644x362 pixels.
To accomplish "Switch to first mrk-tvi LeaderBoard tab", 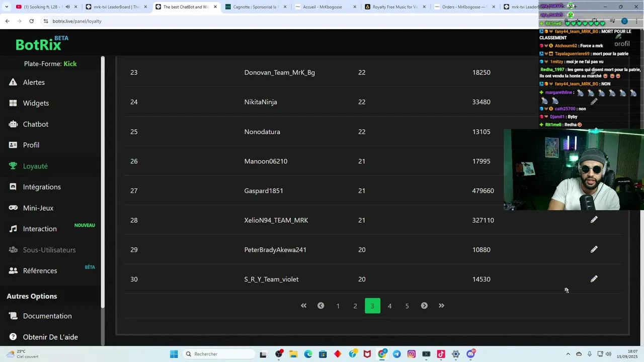I will point(113,7).
